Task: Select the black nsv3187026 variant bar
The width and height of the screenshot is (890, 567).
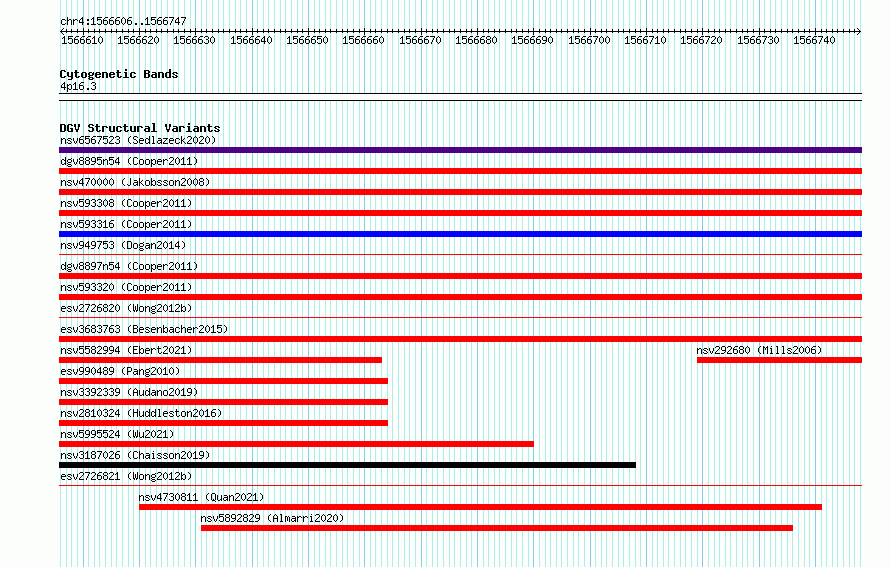Action: click(x=347, y=465)
